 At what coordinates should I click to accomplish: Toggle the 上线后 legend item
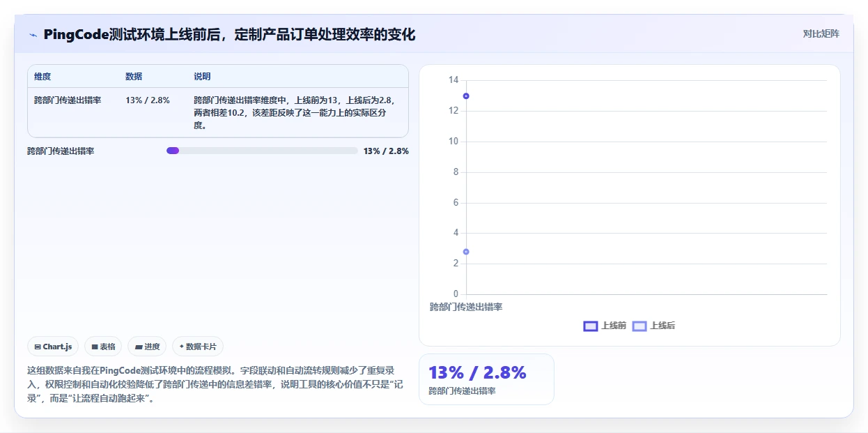[x=653, y=326]
